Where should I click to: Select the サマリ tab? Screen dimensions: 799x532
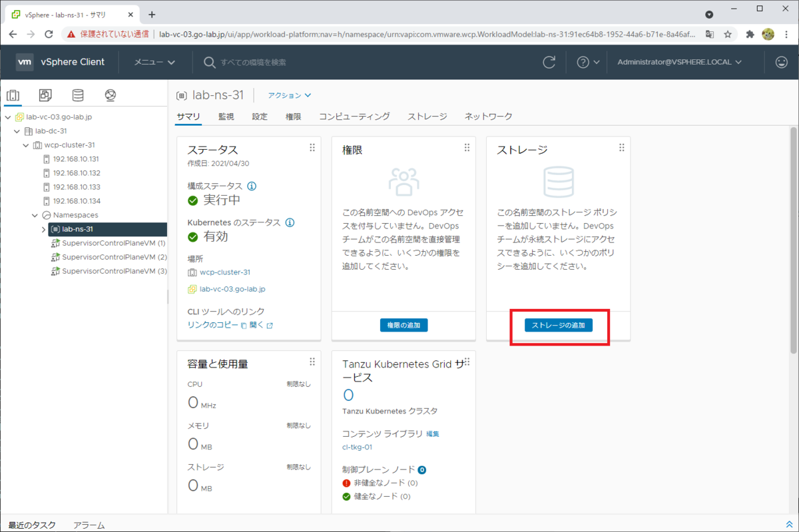pyautogui.click(x=188, y=117)
